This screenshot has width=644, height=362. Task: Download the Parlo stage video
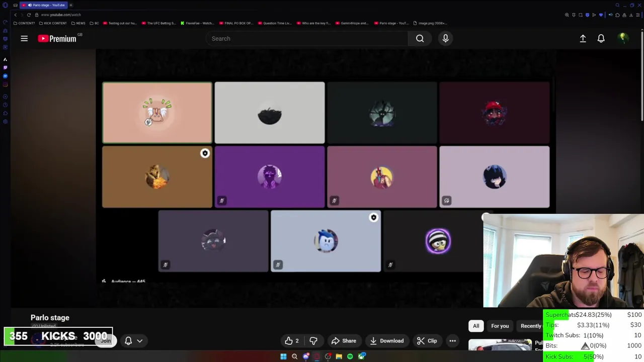point(386,341)
